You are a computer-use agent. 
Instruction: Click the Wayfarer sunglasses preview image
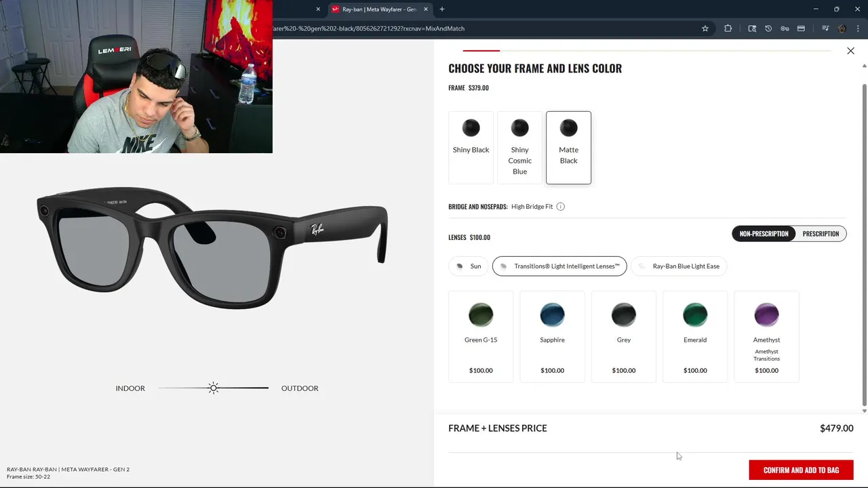(212, 247)
